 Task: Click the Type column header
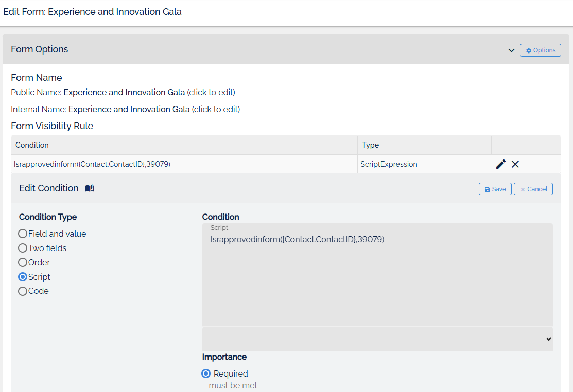371,145
